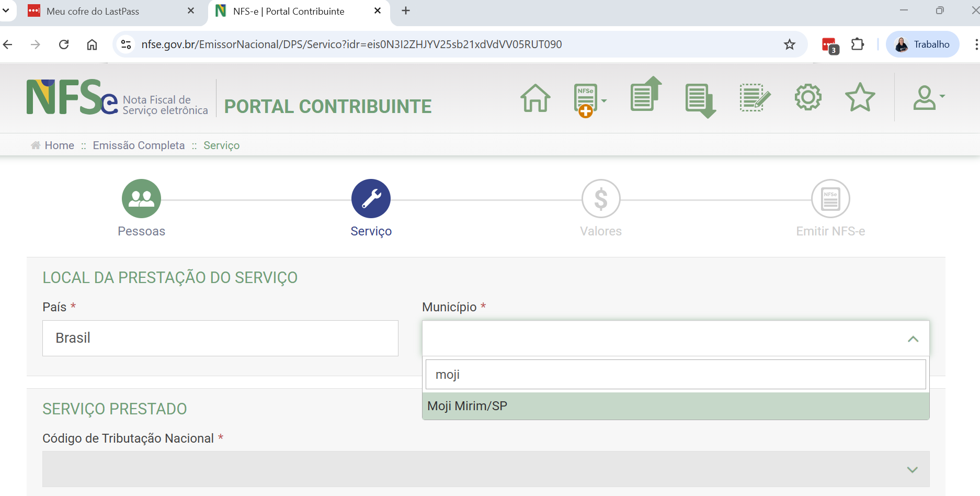Bookmark this page with the star
The image size is (980, 496).
coord(789,44)
